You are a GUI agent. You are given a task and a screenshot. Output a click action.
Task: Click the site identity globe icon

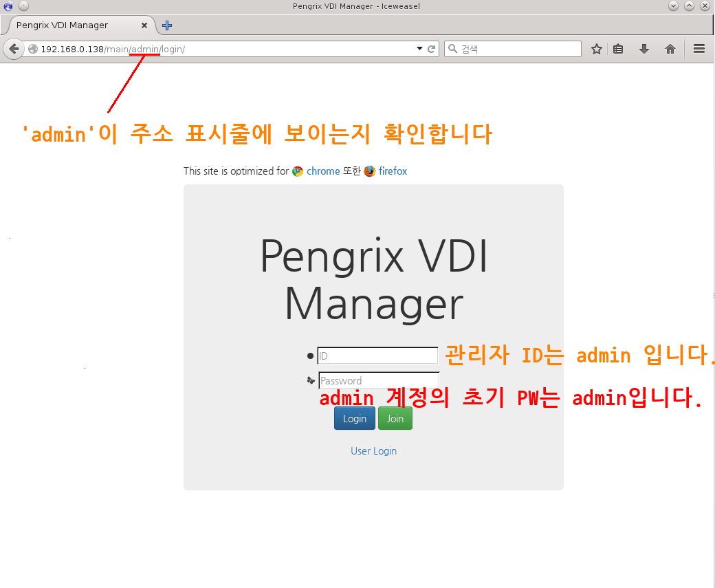click(33, 49)
